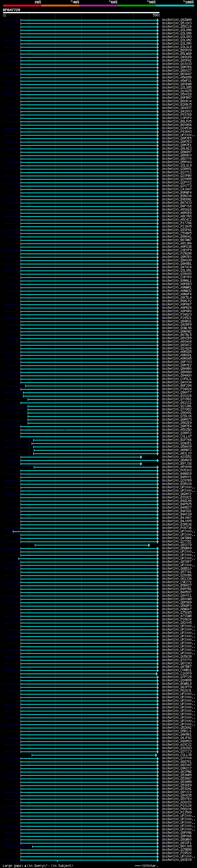Select the UniRef100_P62631 label
Screen dimensions: 197x868
coord(177,691)
